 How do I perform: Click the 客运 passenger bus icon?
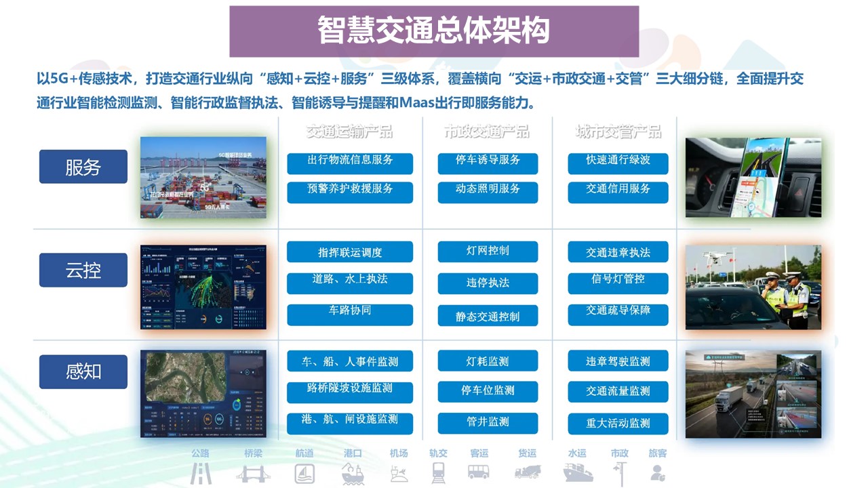point(479,472)
